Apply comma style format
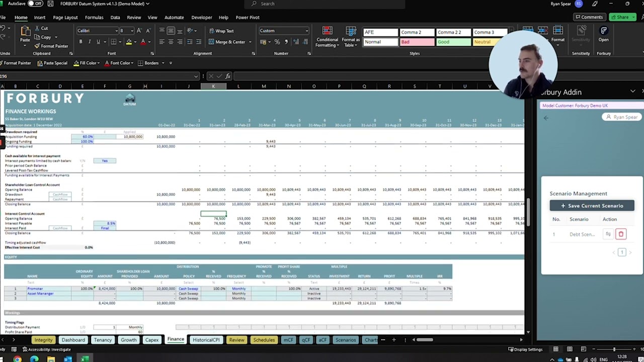This screenshot has width=644, height=362. 286,42
